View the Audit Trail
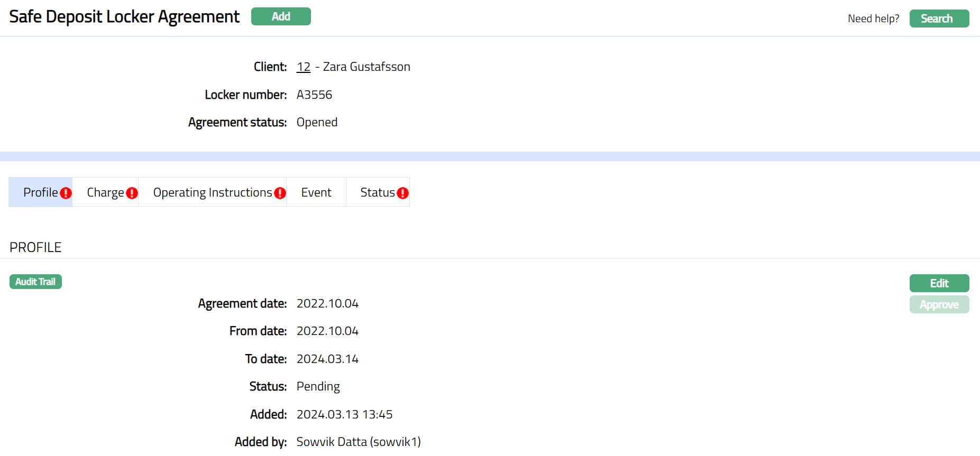Image resolution: width=980 pixels, height=456 pixels. click(35, 282)
